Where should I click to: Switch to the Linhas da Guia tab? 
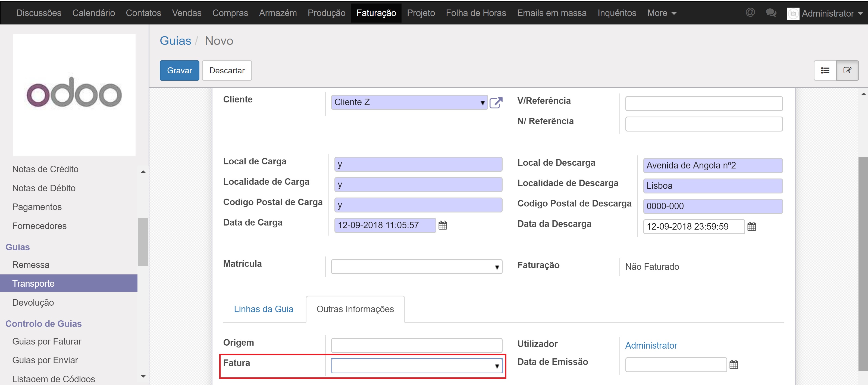click(264, 309)
